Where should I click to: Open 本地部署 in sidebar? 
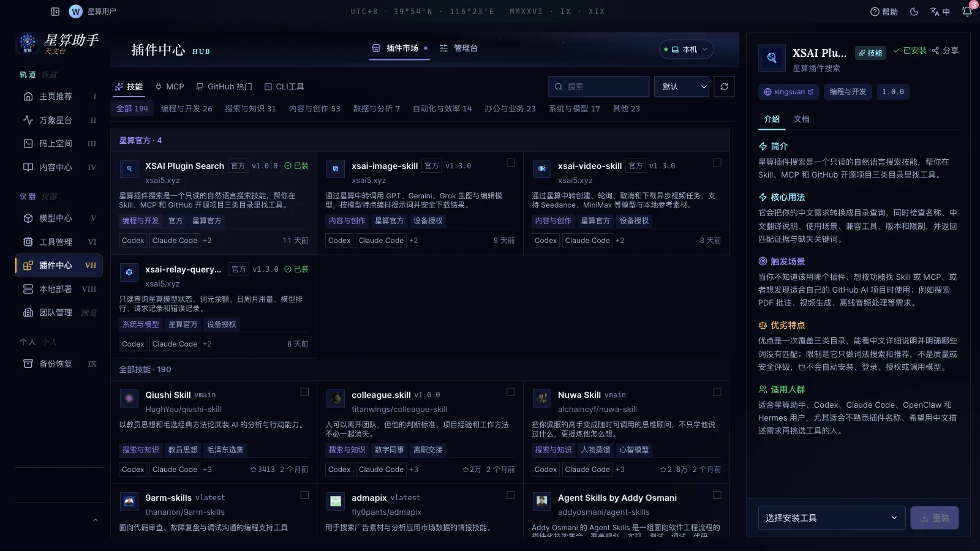(x=59, y=289)
